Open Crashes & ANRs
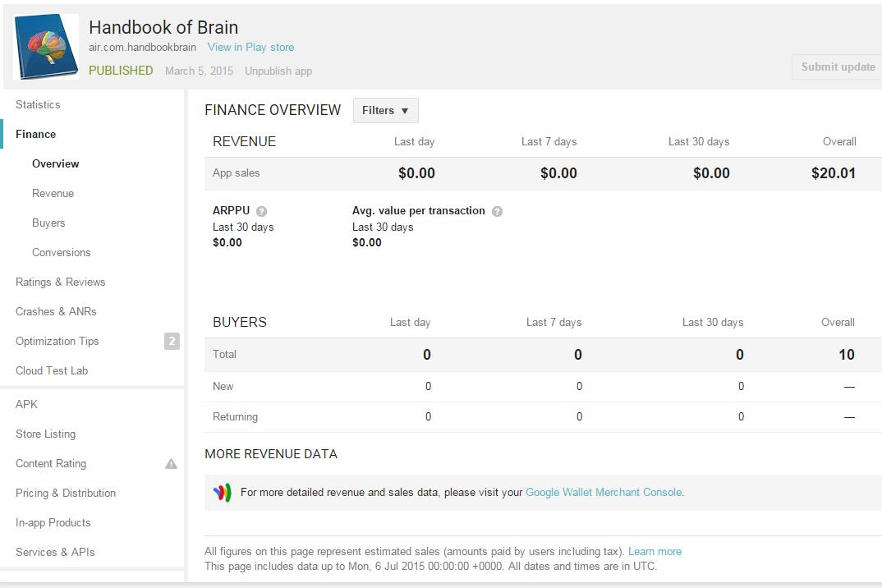The width and height of the screenshot is (882, 588). point(56,312)
